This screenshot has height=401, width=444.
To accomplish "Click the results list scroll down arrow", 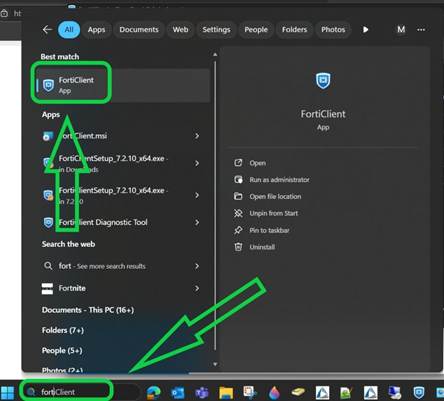I will [x=215, y=364].
